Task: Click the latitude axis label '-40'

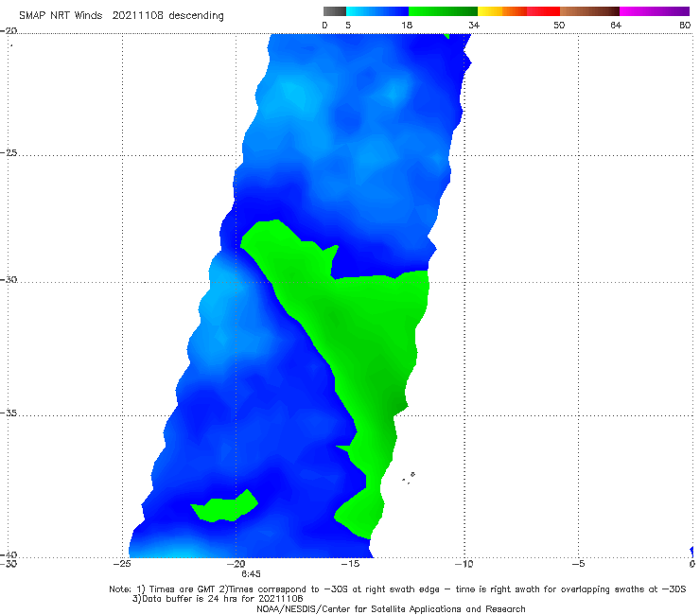Action: pyautogui.click(x=9, y=554)
